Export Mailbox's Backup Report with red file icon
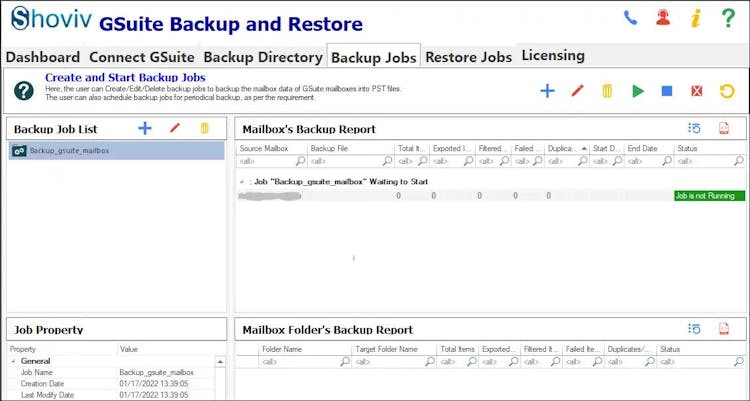 (x=724, y=128)
